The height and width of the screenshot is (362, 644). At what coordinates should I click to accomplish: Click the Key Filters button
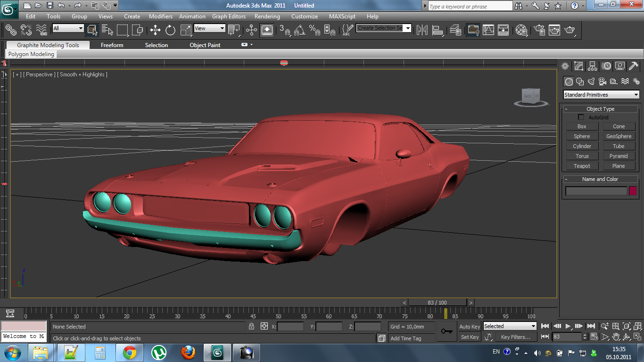tap(515, 337)
